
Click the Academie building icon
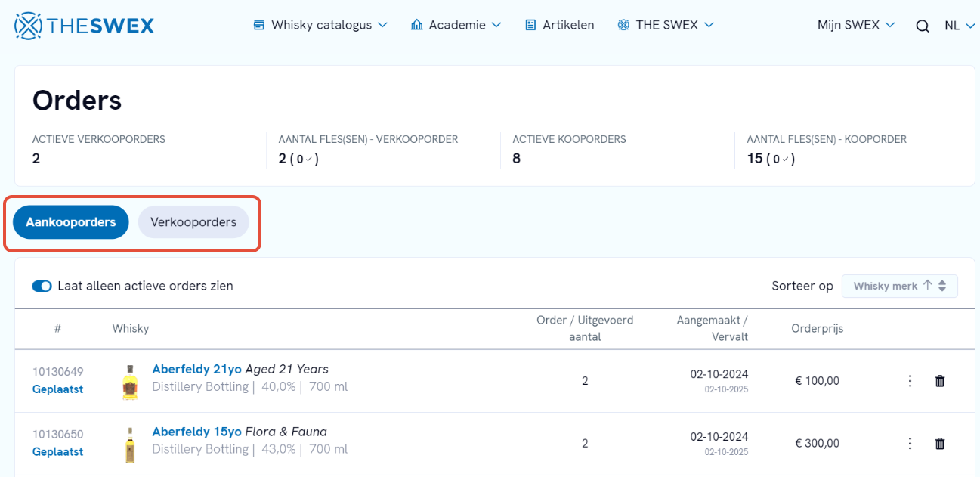[416, 25]
